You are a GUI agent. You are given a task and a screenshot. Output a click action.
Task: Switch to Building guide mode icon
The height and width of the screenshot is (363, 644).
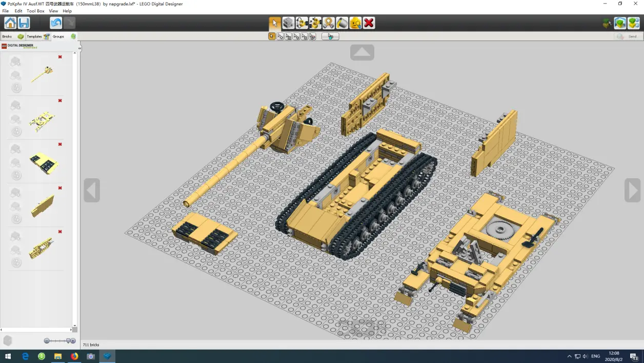[634, 23]
